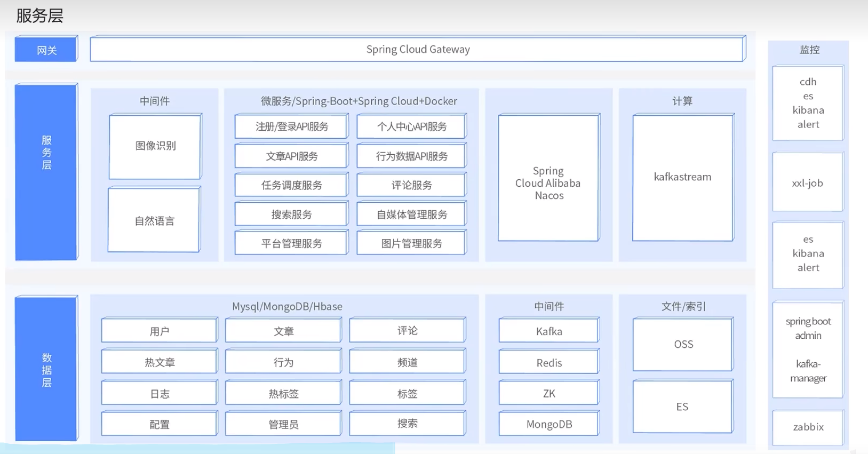The width and height of the screenshot is (868, 454).
Task: Click the 任务调度服务 box
Action: pyautogui.click(x=292, y=185)
